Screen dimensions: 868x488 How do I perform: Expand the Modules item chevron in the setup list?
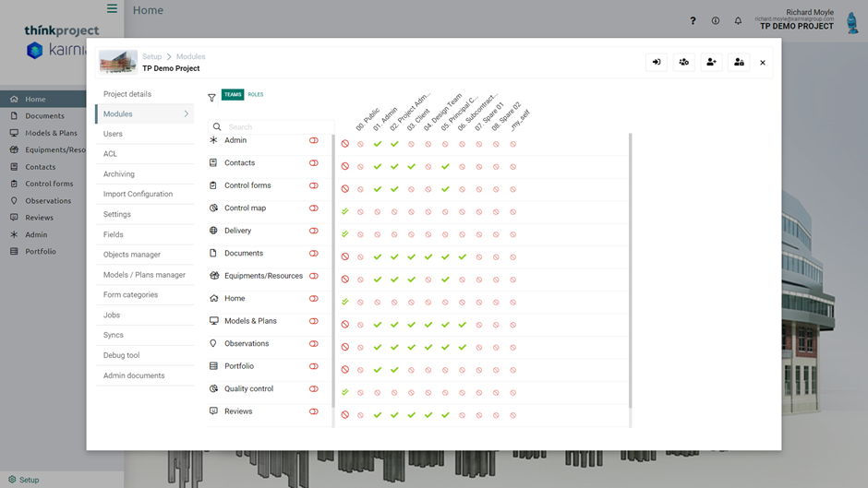tap(186, 114)
